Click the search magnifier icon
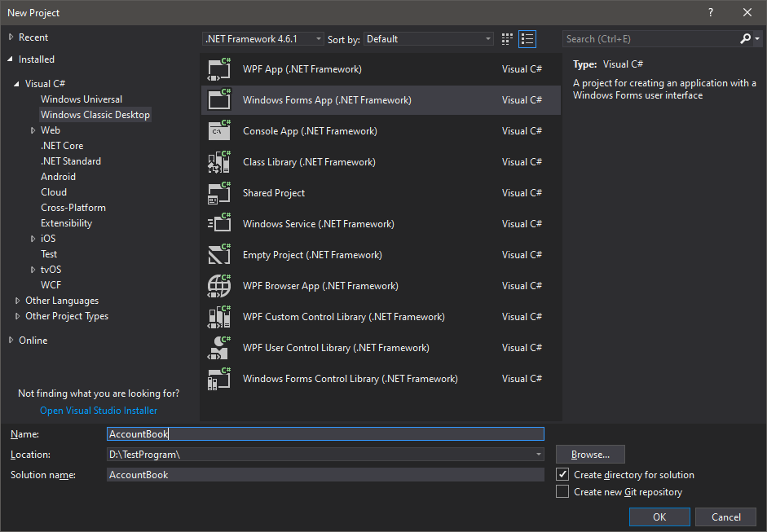The height and width of the screenshot is (532, 767). coord(745,38)
